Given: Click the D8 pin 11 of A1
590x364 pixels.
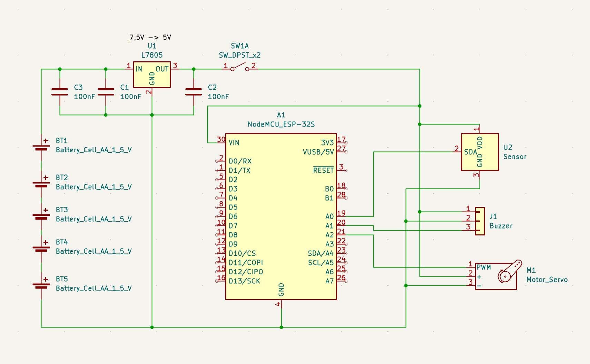Looking at the screenshot, I should pyautogui.click(x=220, y=235).
